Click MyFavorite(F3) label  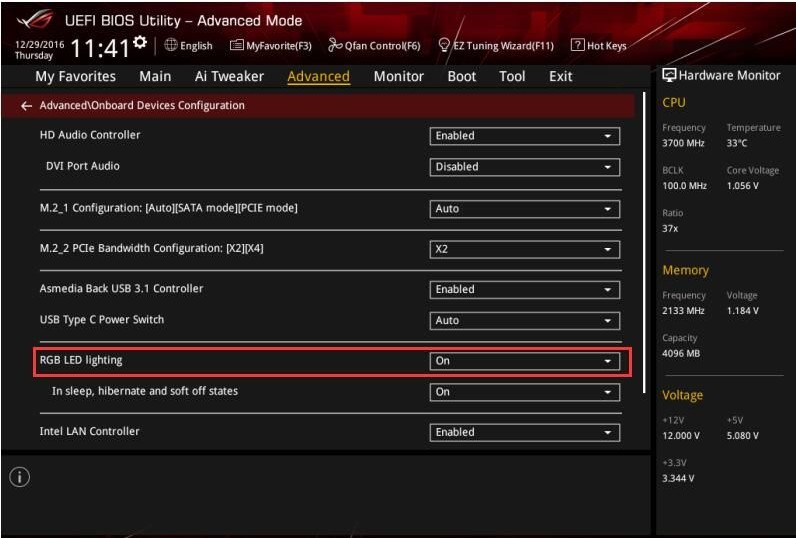point(279,46)
